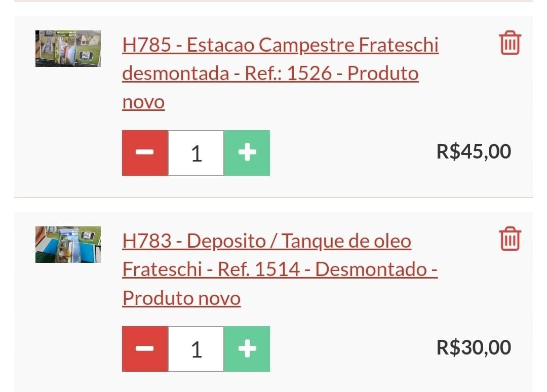The width and height of the screenshot is (547, 392).
Task: Open the H785 - Estacao Campestre Frateschi link
Action: click(281, 46)
